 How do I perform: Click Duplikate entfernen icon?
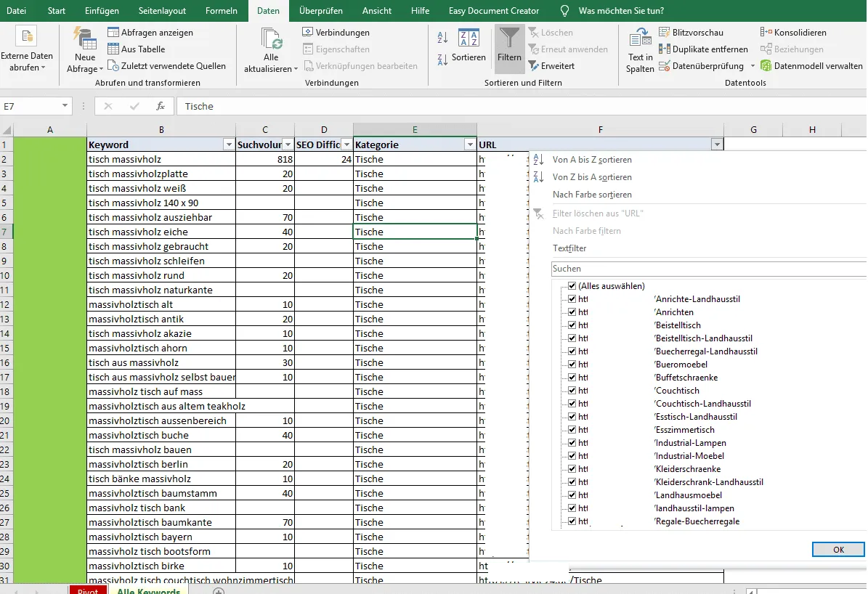pos(665,49)
